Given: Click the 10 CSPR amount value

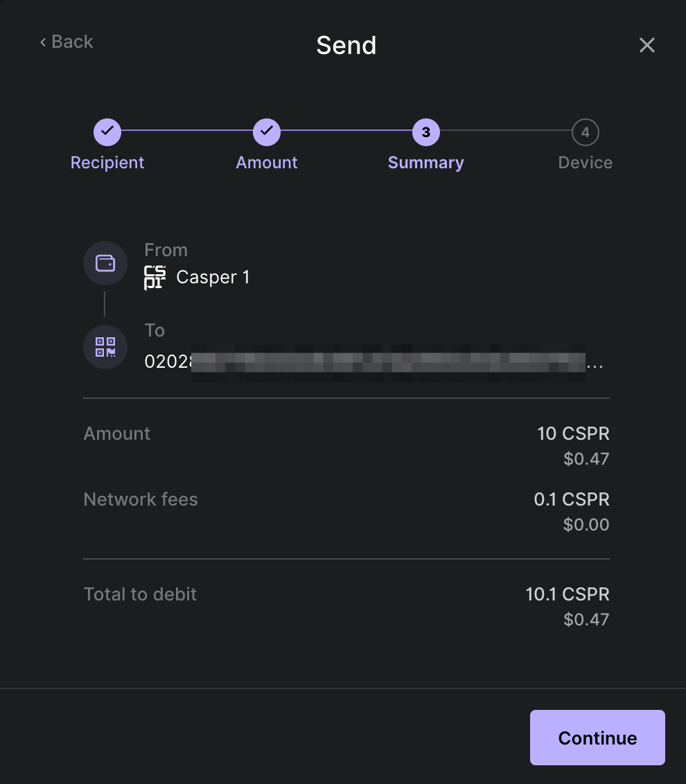Looking at the screenshot, I should (573, 434).
